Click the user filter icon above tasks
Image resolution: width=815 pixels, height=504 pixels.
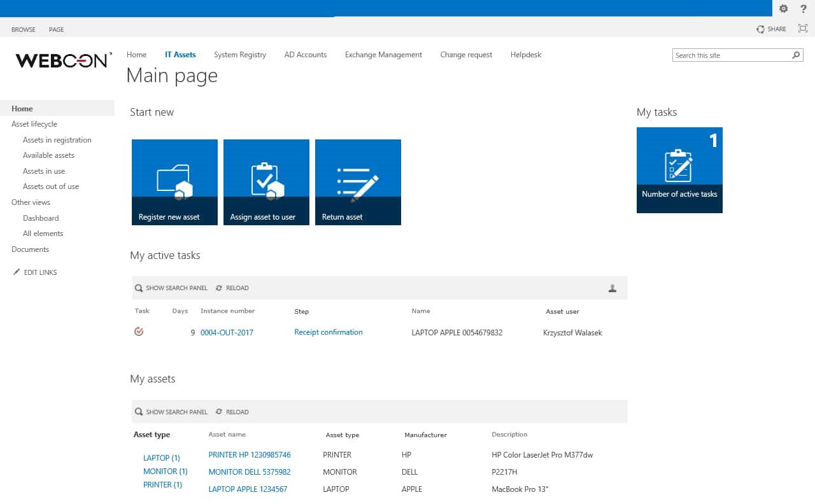(612, 288)
